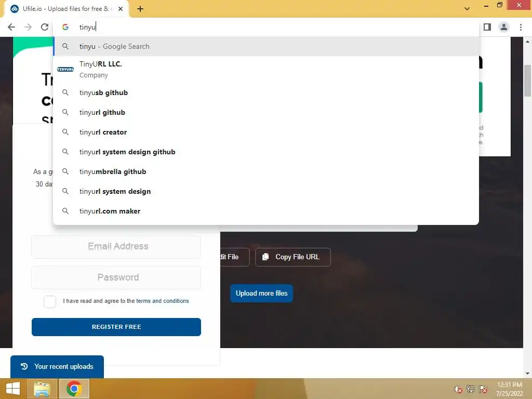Click search icon beside 'tinyurl.com maker'
The height and width of the screenshot is (399, 532).
point(65,211)
